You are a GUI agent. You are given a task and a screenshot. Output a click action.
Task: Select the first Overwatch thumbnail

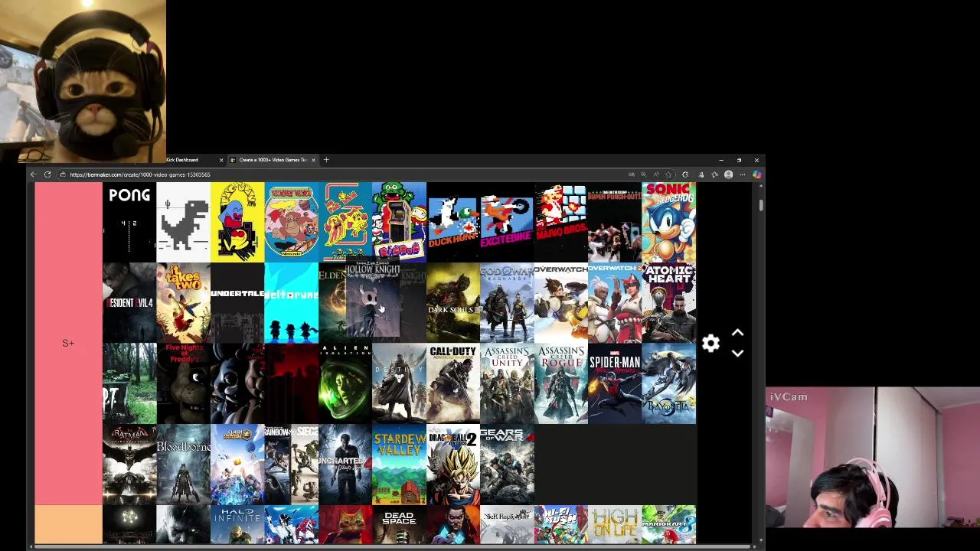tap(560, 303)
